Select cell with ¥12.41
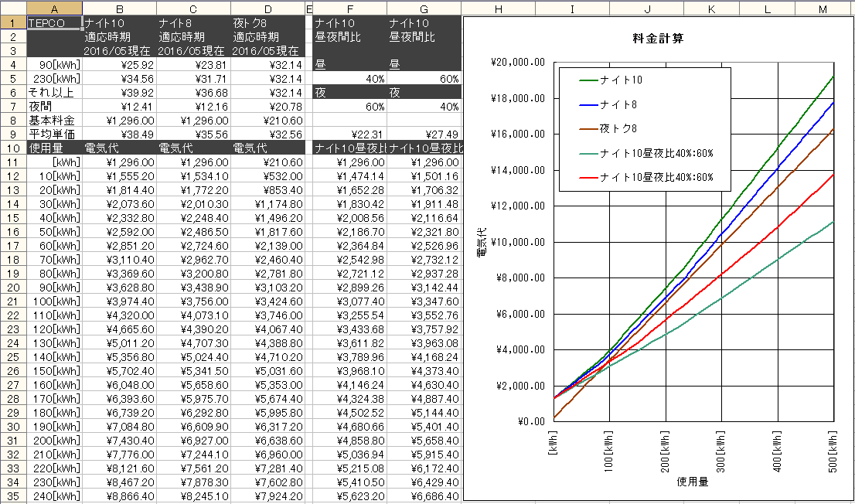This screenshot has width=855, height=504. (x=119, y=107)
